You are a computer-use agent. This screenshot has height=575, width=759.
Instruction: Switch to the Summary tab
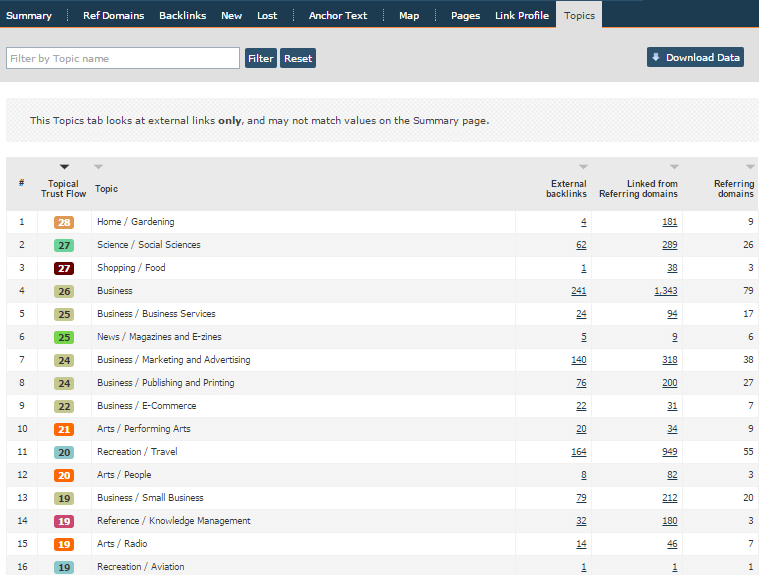pos(29,15)
